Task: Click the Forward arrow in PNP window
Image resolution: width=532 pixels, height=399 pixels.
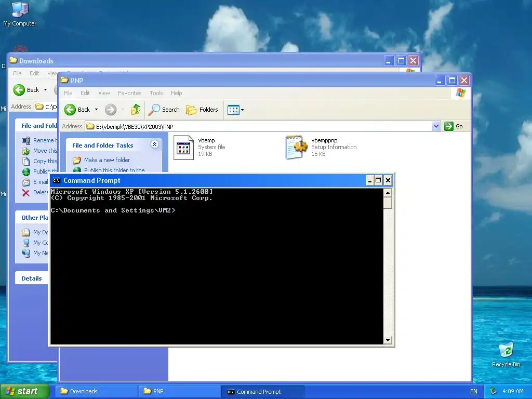Action: (x=111, y=110)
